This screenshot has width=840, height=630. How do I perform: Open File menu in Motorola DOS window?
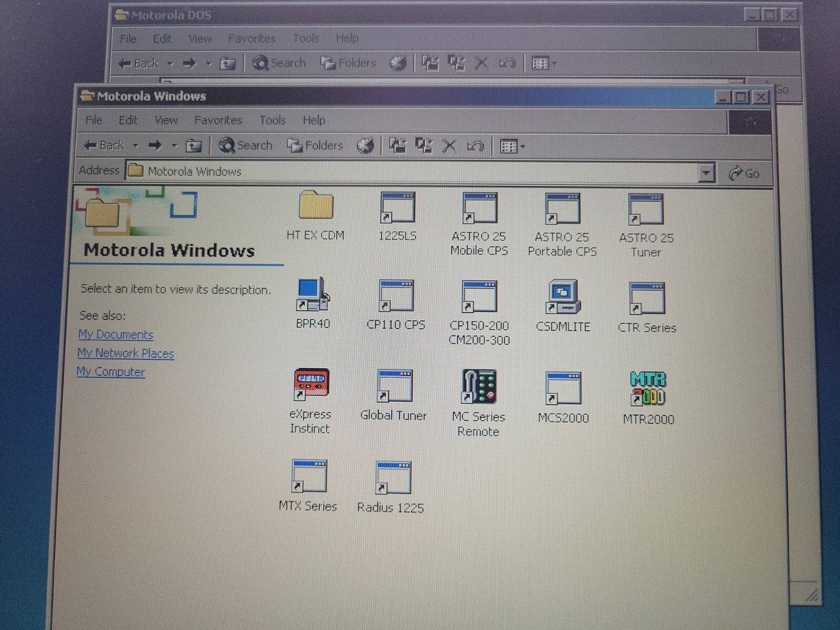coord(128,38)
